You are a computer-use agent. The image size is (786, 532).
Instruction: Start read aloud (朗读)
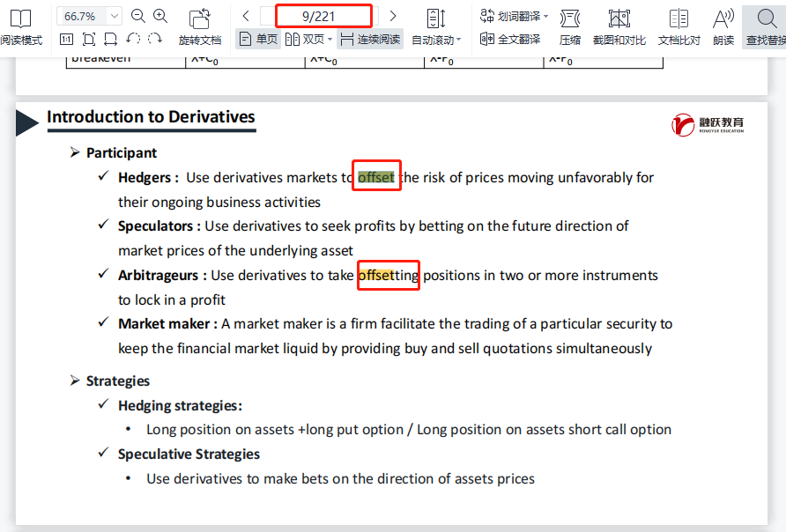click(x=723, y=26)
